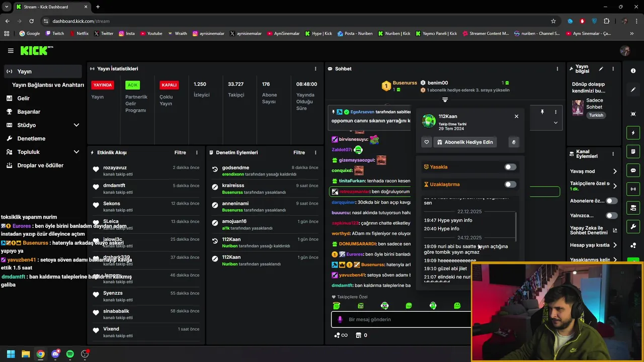Screen dimensions: 644x362
Task: Click the Turkish language tag
Action: click(596, 115)
